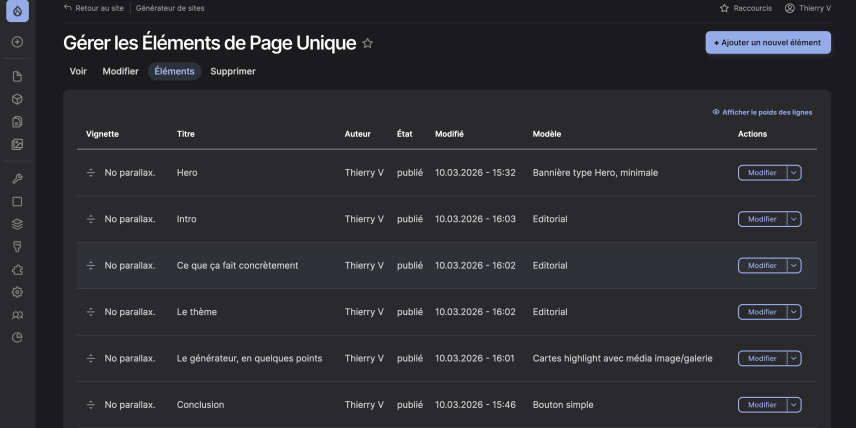The image size is (856, 428).
Task: Click Modifier button for the Conclusion row
Action: 762,405
